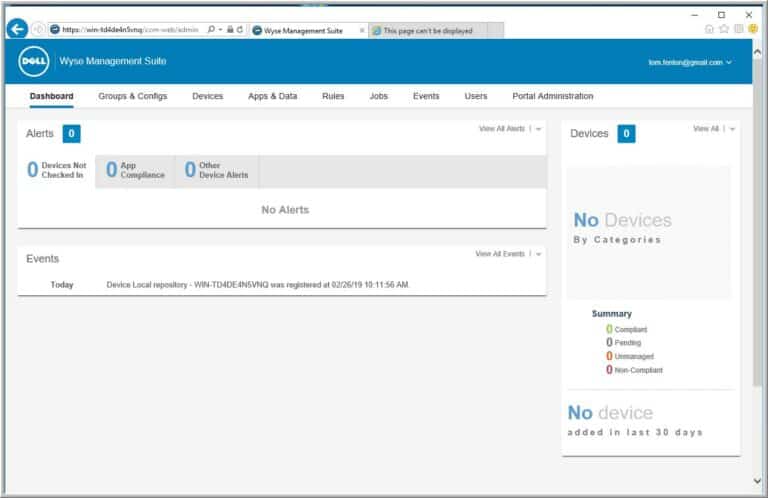Expand the address bar search dropdown arrow

[220, 29]
